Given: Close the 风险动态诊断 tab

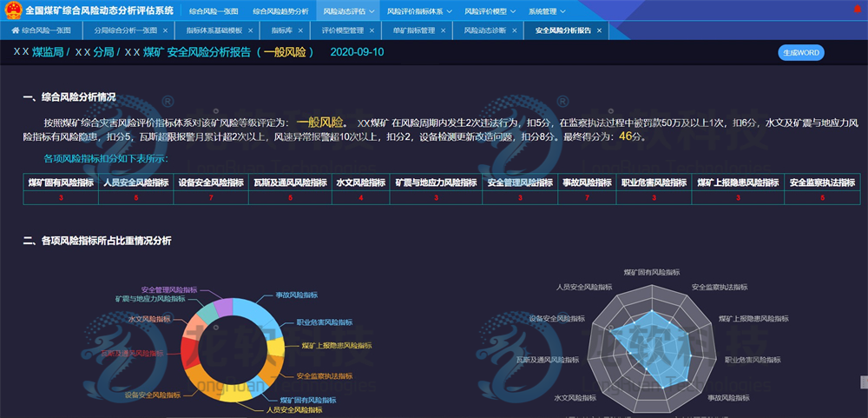Looking at the screenshot, I should (x=517, y=30).
